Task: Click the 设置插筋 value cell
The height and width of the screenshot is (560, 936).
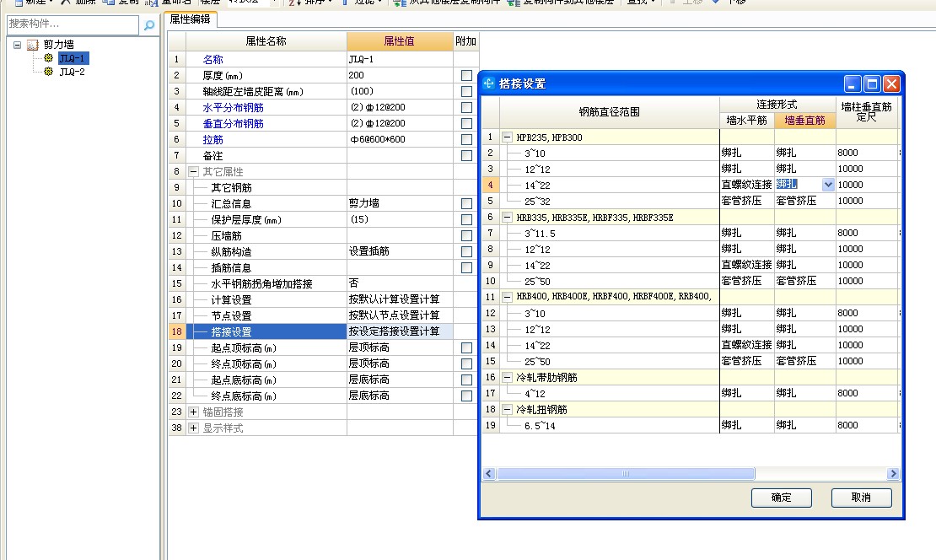Action: pos(400,252)
